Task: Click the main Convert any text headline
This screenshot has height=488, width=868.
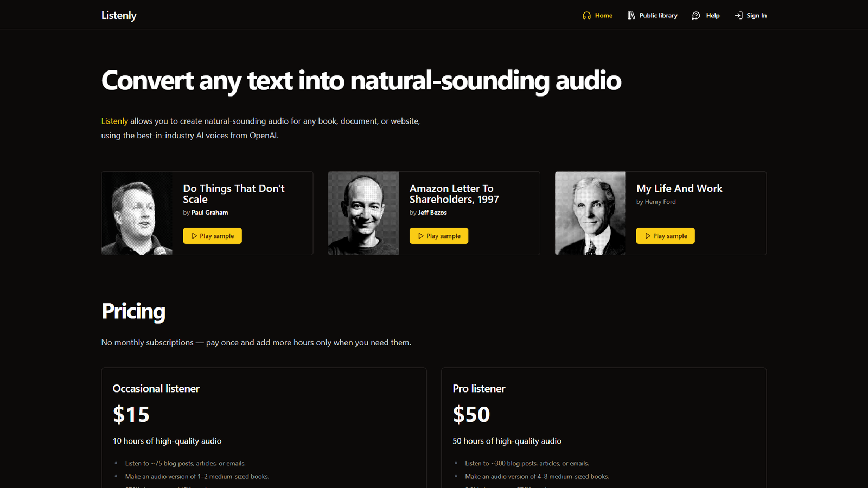Action: click(x=361, y=81)
